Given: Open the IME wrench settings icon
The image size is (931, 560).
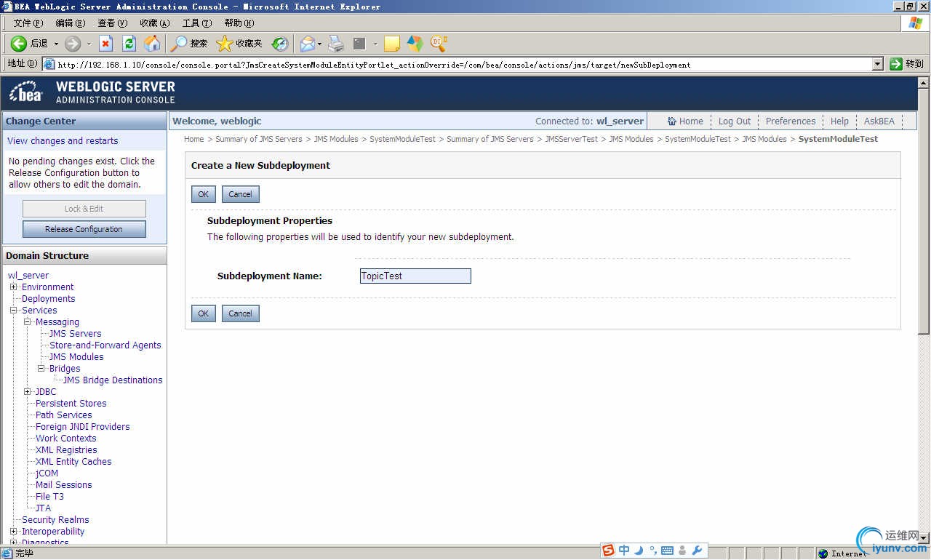Looking at the screenshot, I should click(697, 551).
